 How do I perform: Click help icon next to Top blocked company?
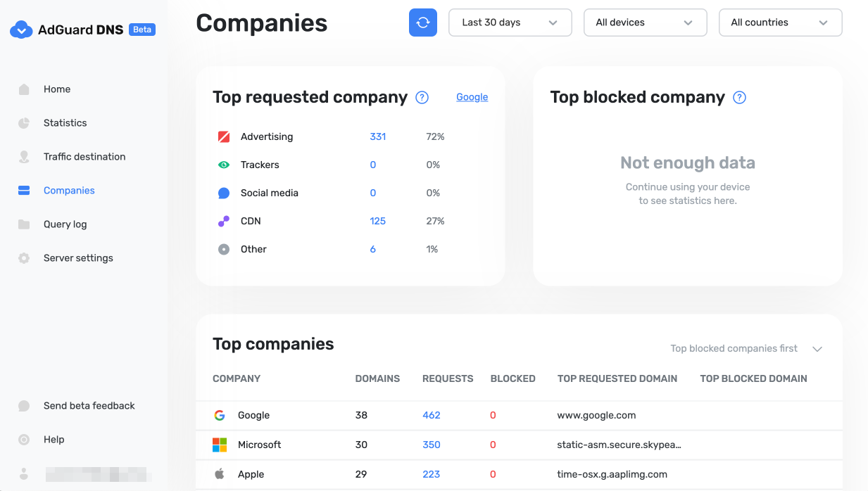click(x=740, y=98)
